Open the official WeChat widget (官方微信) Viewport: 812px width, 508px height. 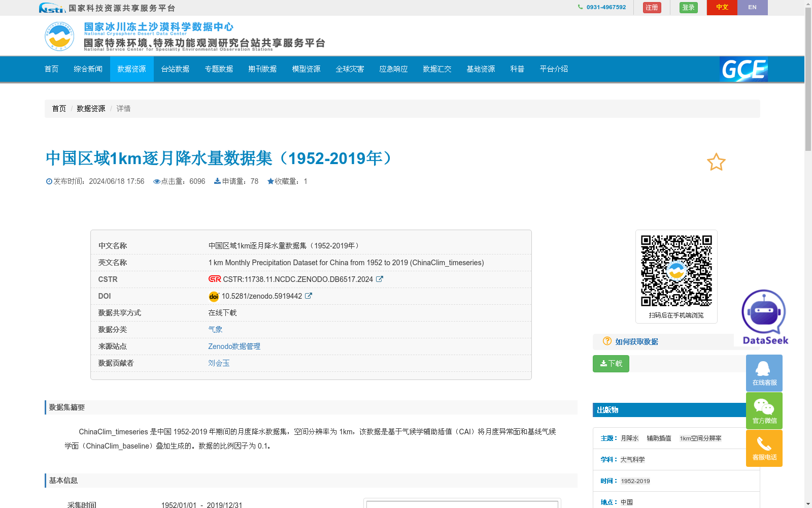click(764, 410)
